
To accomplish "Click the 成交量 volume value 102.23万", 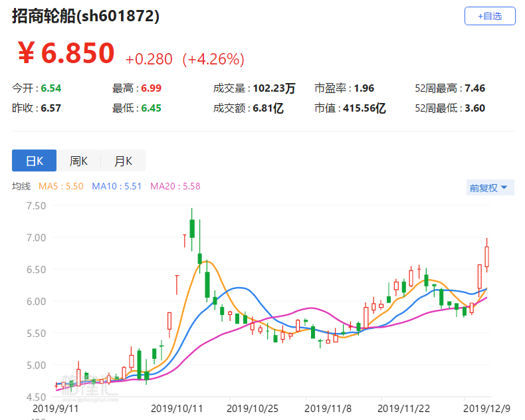I will point(274,88).
